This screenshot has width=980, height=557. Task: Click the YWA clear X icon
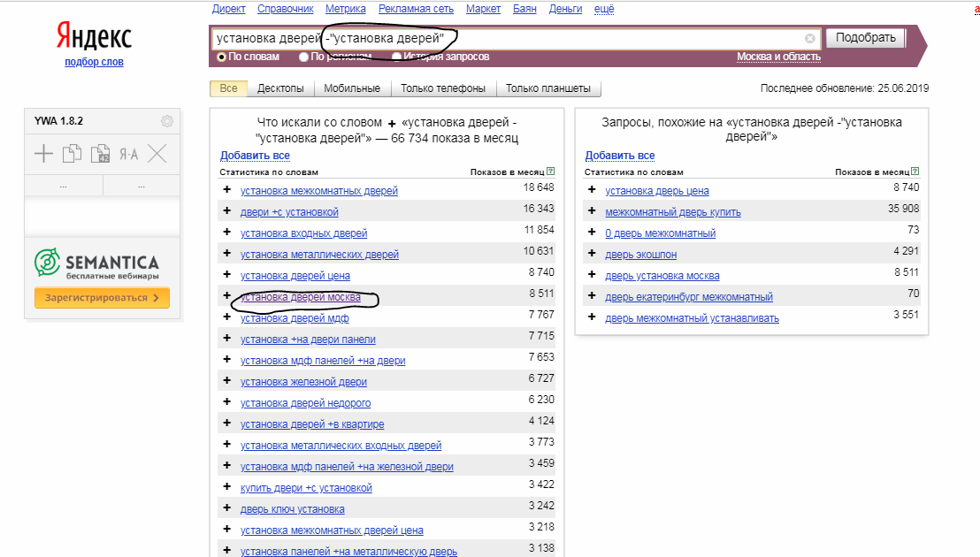pyautogui.click(x=157, y=154)
